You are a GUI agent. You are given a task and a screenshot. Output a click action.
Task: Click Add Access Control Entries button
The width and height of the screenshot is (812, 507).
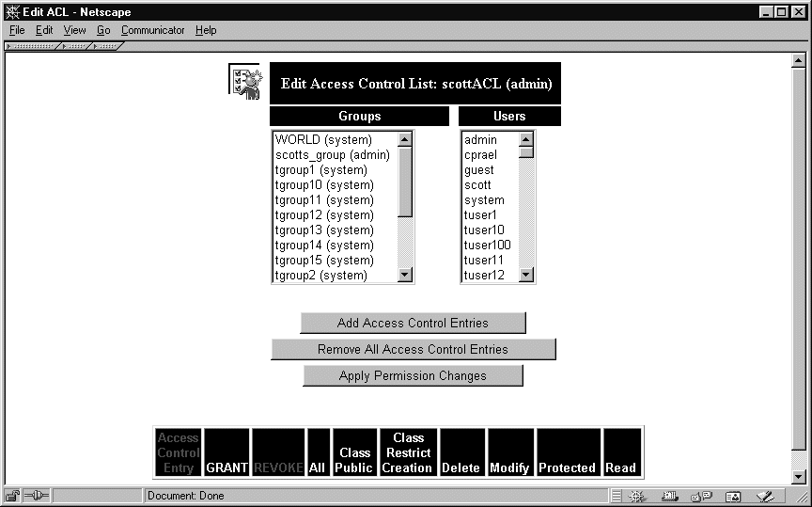click(x=413, y=323)
